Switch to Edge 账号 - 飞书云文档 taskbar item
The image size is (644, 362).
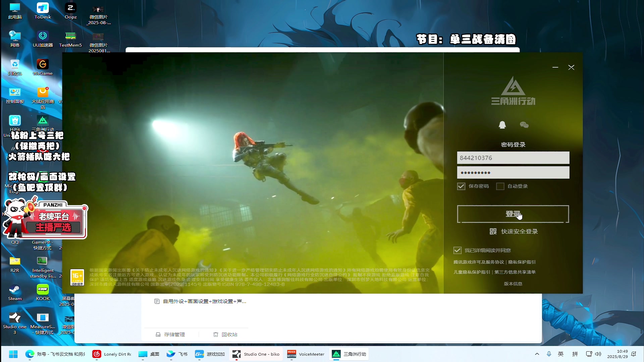[55, 354]
